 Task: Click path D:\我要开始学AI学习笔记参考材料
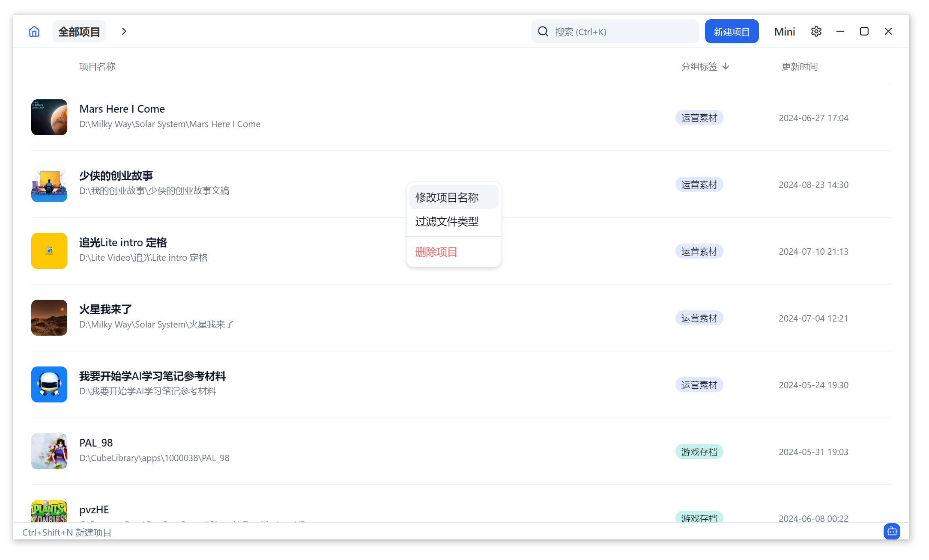point(147,391)
